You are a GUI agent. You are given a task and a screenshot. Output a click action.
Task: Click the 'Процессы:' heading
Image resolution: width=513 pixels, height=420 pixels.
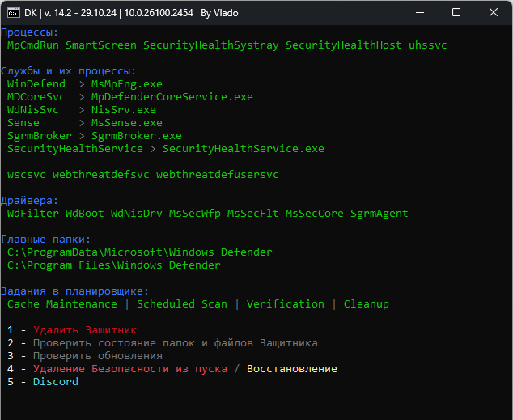point(29,32)
